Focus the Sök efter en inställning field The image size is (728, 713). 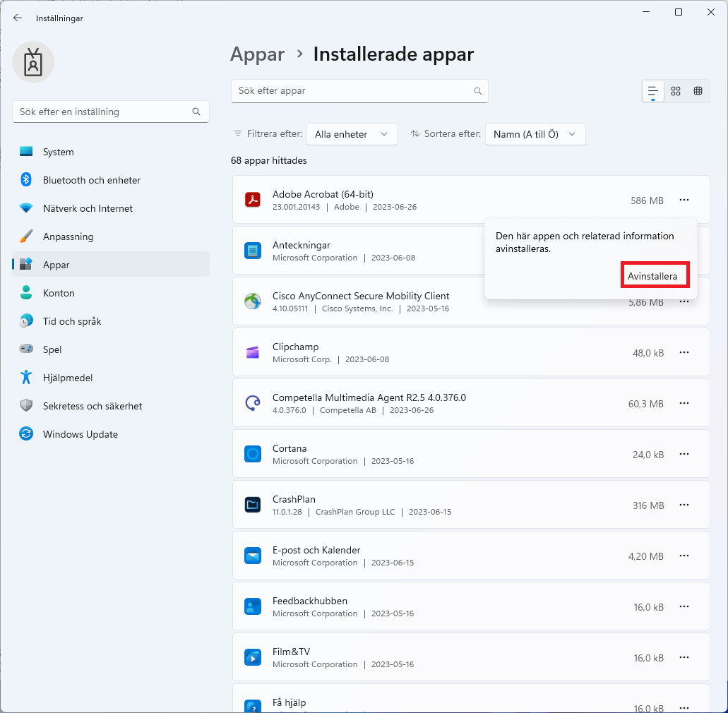pyautogui.click(x=110, y=112)
